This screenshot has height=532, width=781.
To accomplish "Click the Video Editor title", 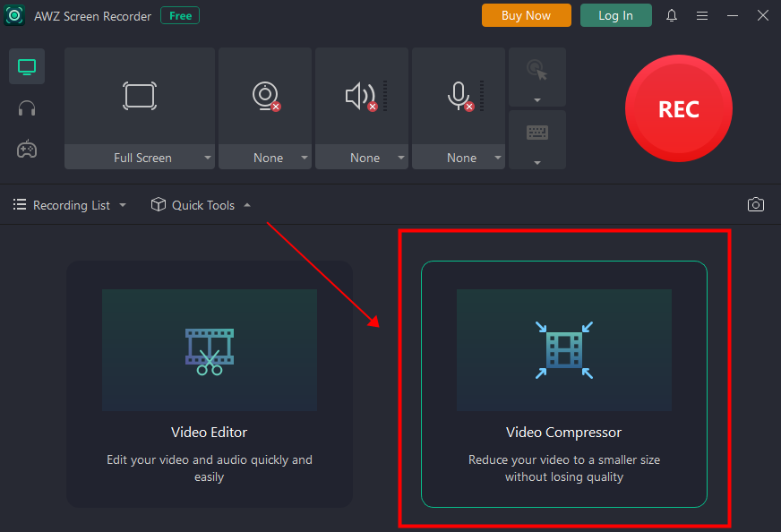I will click(210, 432).
